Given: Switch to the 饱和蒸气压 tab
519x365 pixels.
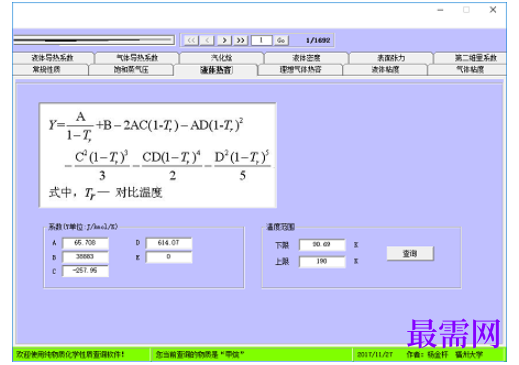Looking at the screenshot, I should click(131, 70).
